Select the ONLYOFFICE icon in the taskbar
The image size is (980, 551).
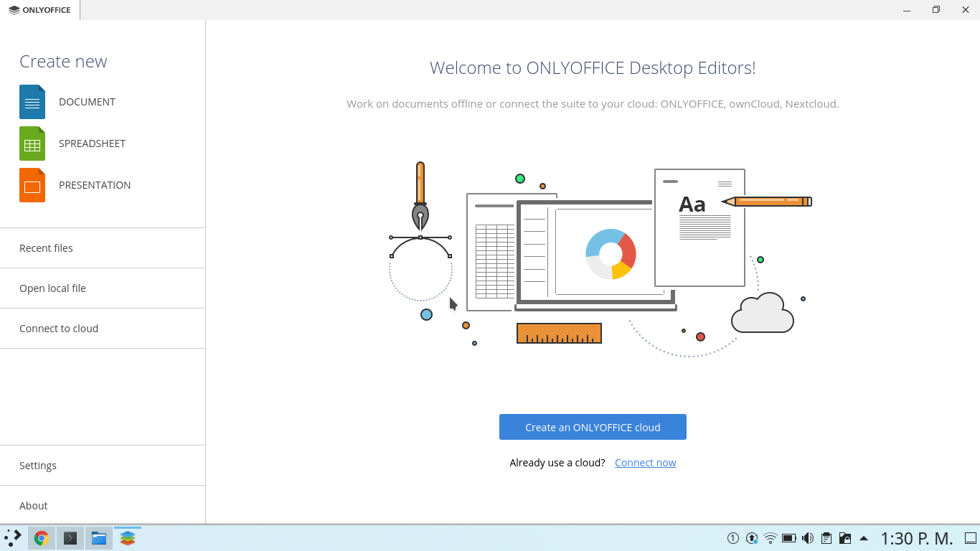pyautogui.click(x=127, y=537)
